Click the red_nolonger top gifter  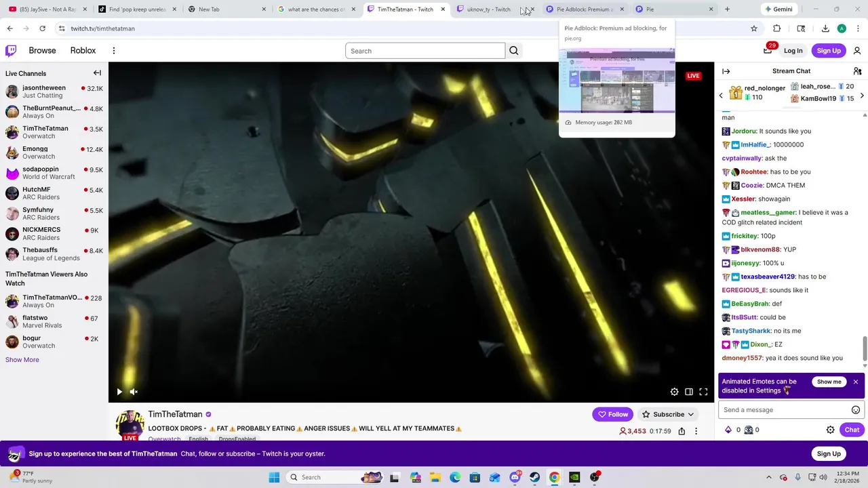pos(764,88)
